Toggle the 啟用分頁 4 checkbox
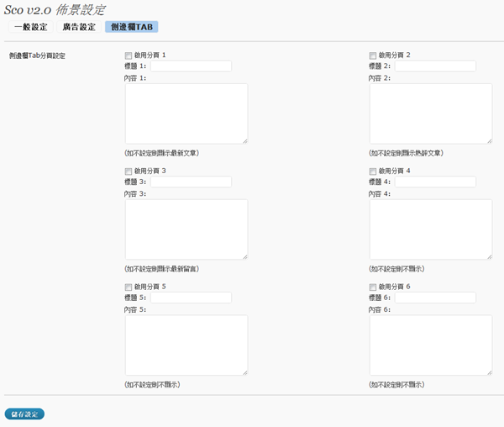 (372, 171)
